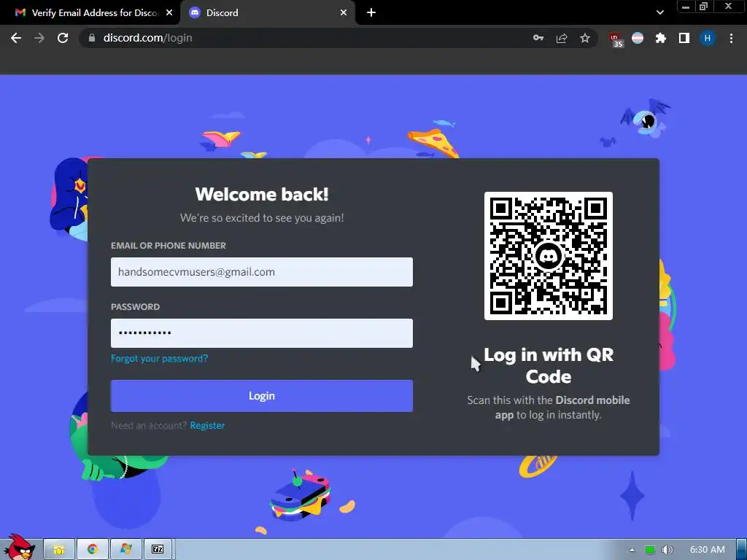Open 7-Zip from the taskbar
The image size is (747, 560).
point(158,550)
